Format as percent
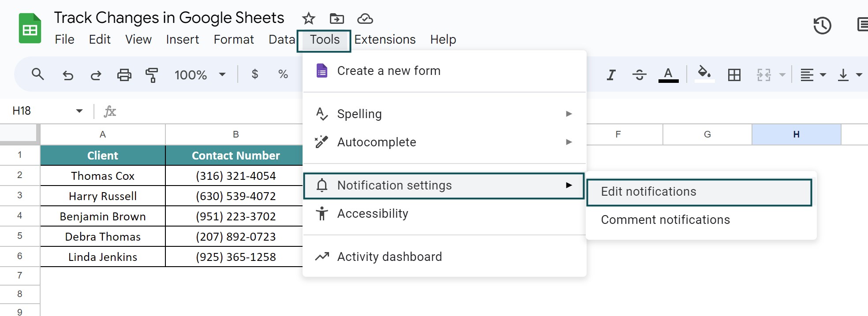Image resolution: width=868 pixels, height=316 pixels. (283, 74)
